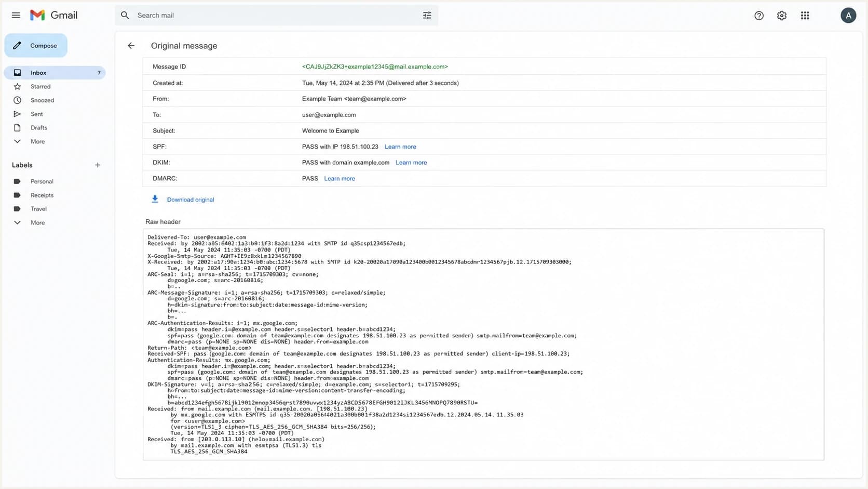Click the Labels section heading
Screen dimensions: 868x489
pyautogui.click(x=22, y=165)
